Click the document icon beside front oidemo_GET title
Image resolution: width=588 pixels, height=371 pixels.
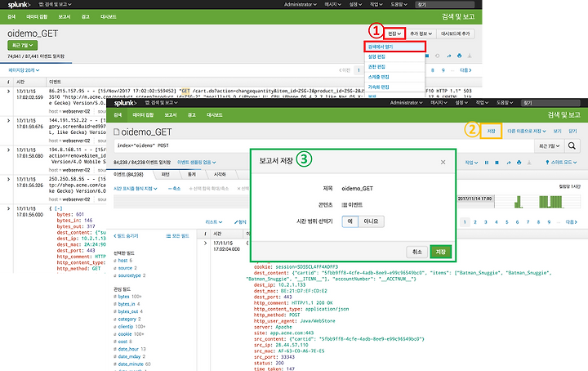[x=116, y=132]
